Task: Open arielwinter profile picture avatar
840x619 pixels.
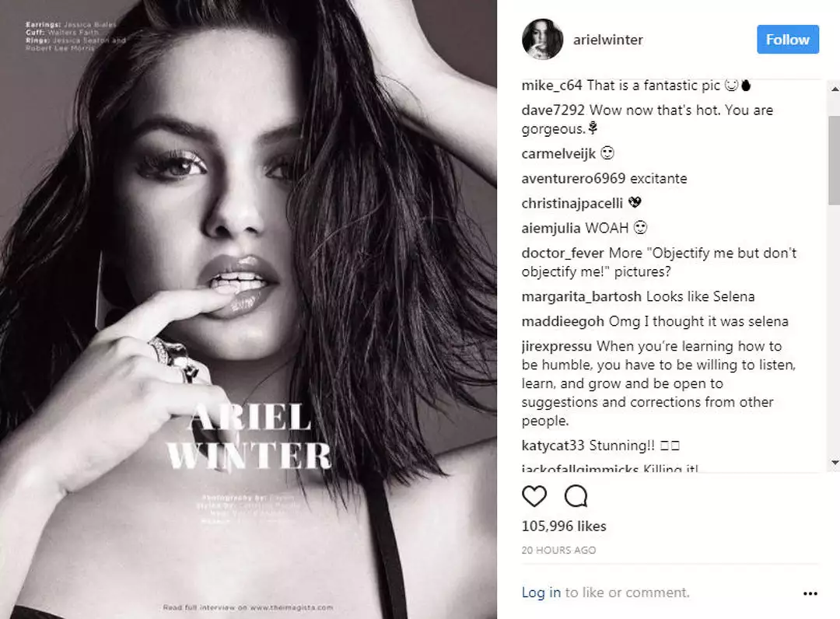Action: (542, 39)
